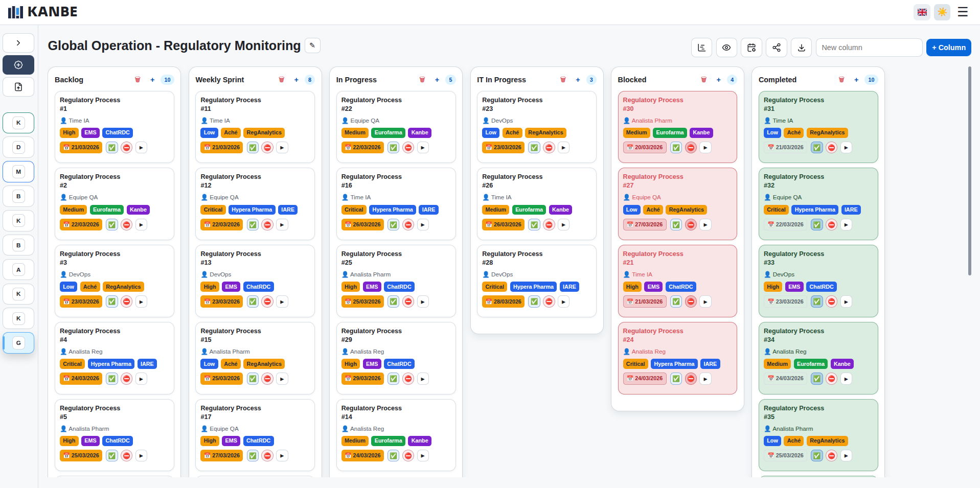
Task: Click the download export icon
Action: [801, 48]
